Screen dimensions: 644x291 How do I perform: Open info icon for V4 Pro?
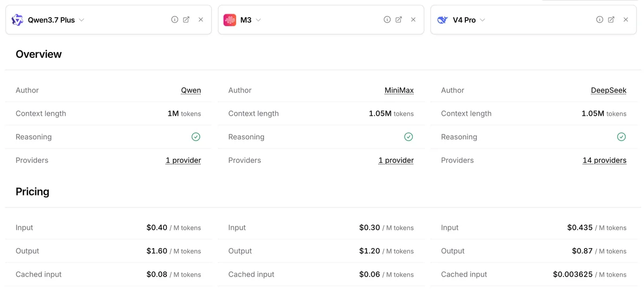click(599, 19)
